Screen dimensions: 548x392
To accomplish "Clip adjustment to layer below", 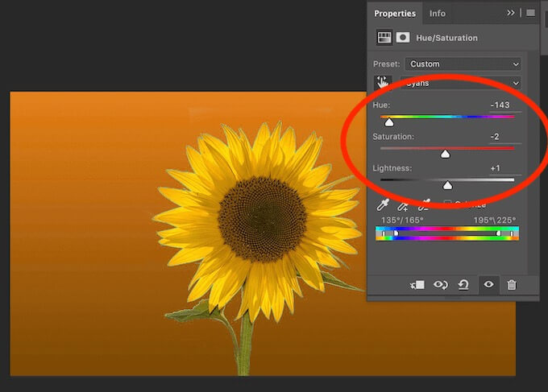I will 417,285.
